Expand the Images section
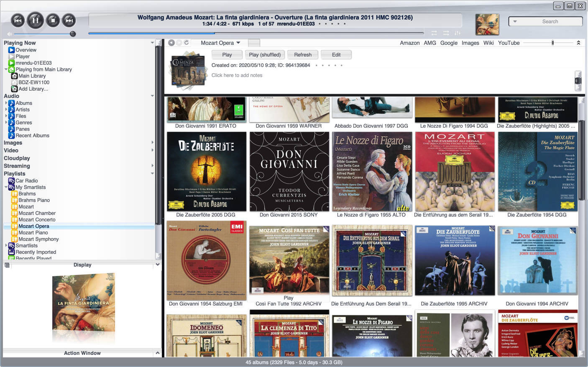Screen dimensions: 588x367 pyautogui.click(x=152, y=143)
